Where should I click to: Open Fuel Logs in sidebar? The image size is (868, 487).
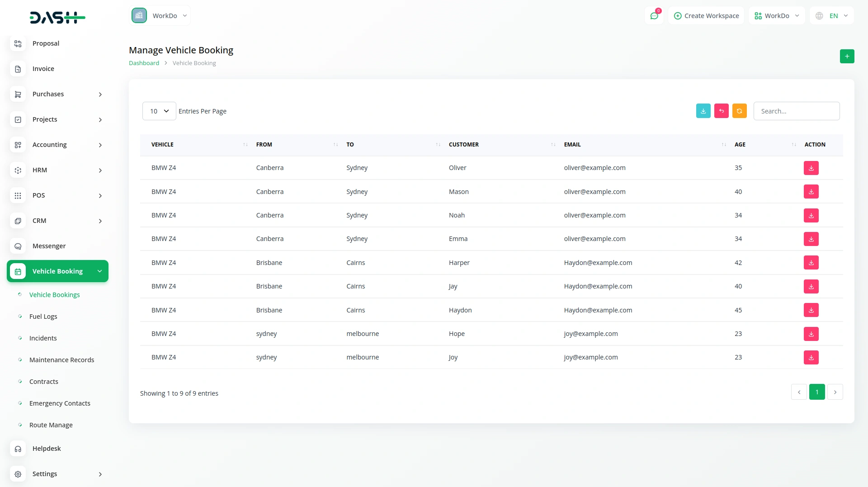(x=43, y=317)
